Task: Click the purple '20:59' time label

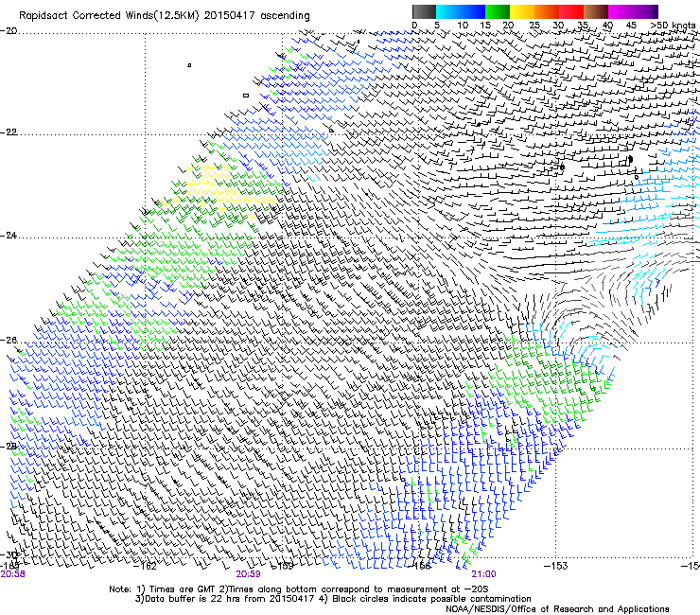Action: tap(248, 574)
